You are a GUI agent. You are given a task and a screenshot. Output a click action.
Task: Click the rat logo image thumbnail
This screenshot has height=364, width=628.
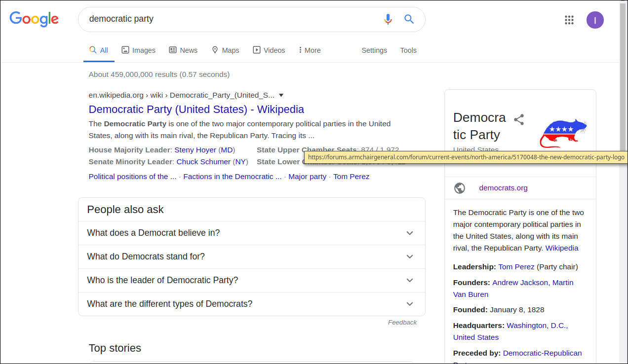(563, 133)
